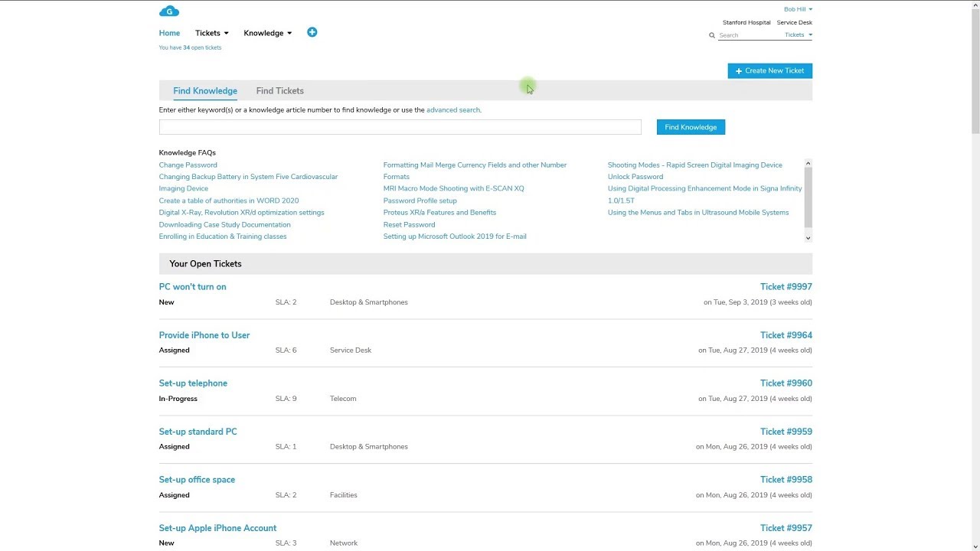980x551 pixels.
Task: Open Using Digital Processing Enhancement Mode article
Action: [704, 194]
